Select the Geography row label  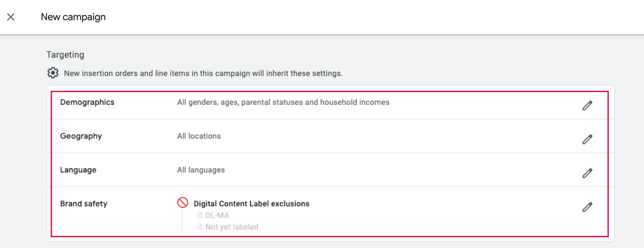(81, 136)
